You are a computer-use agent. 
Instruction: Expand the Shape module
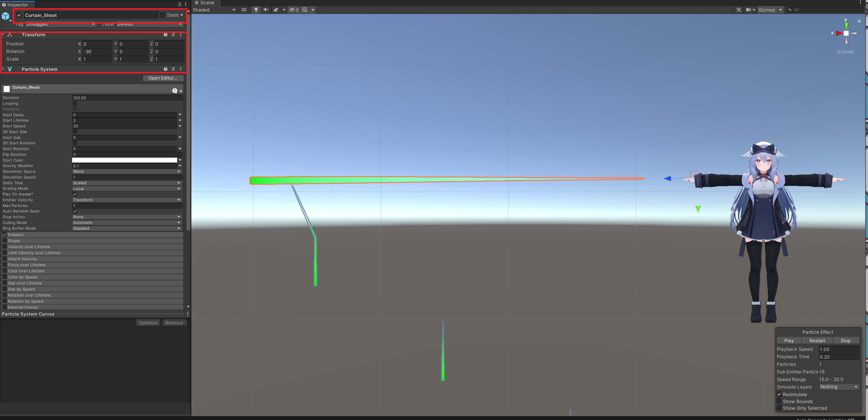(14, 241)
